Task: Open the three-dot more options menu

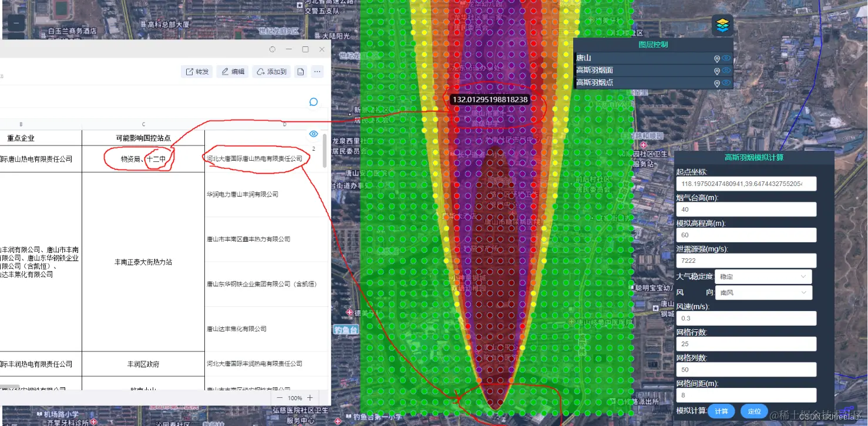Action: click(317, 72)
